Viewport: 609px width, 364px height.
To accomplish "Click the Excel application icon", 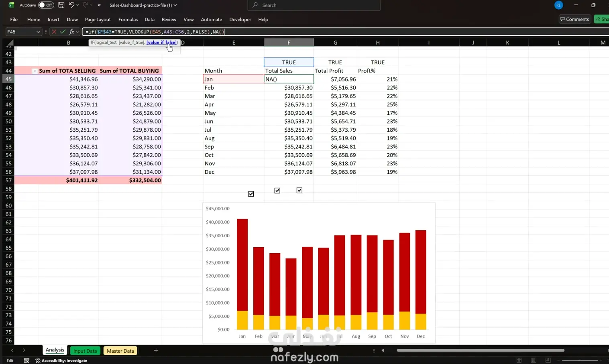I will (x=11, y=5).
